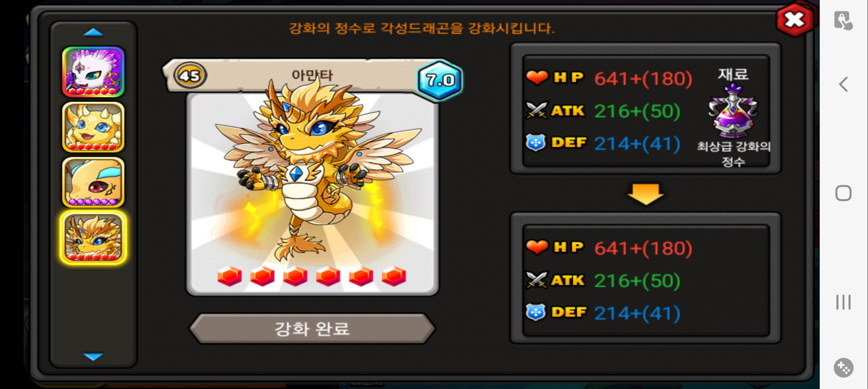
Task: Tap the Android back arrow
Action: point(843,84)
